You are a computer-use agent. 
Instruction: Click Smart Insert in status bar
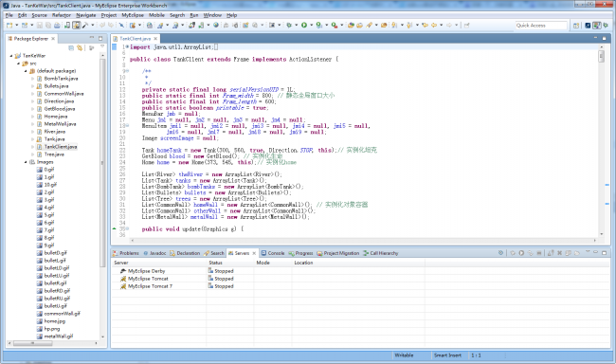click(x=447, y=355)
